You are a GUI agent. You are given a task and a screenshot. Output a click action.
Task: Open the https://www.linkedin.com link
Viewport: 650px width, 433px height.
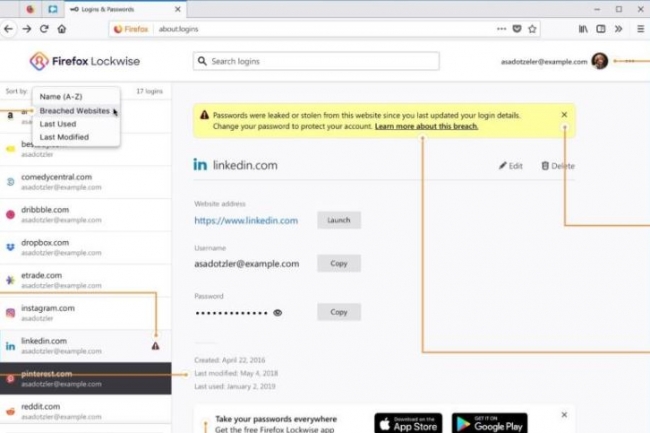(x=246, y=220)
